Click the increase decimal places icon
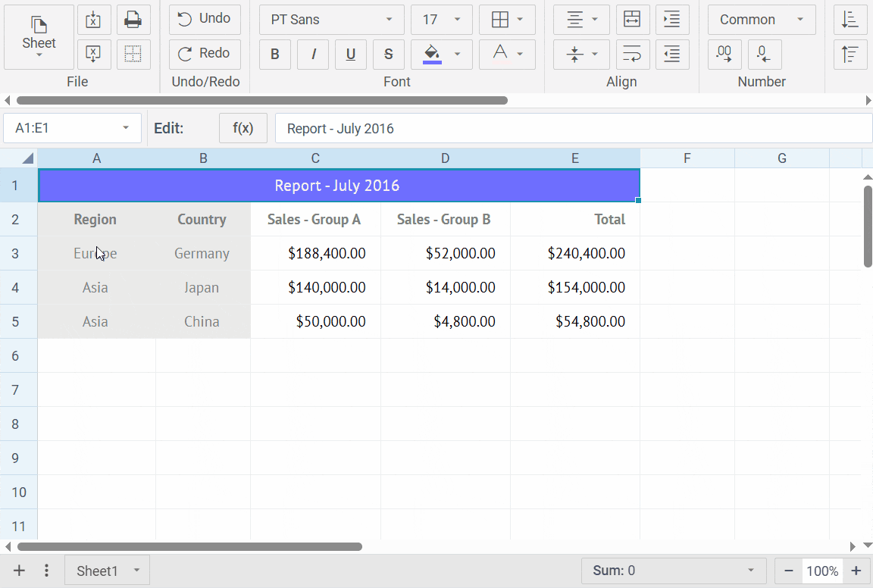 pos(724,55)
